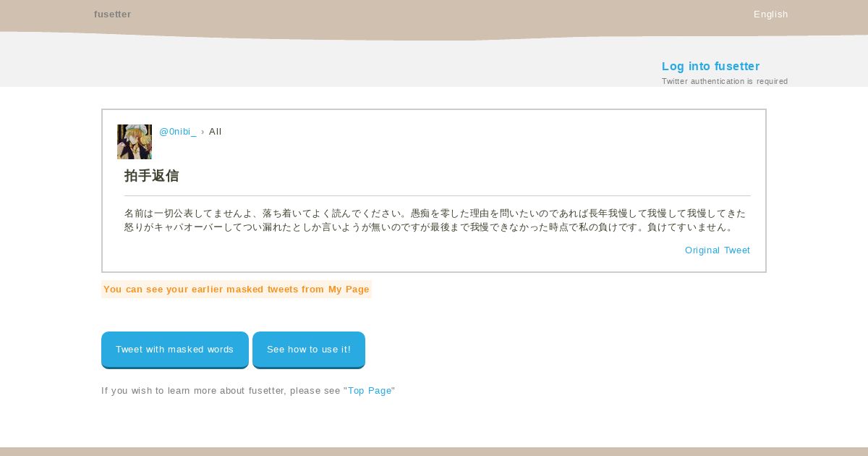This screenshot has width=868, height=456.
Task: Open the @0nibi_ profile link
Action: tap(178, 132)
